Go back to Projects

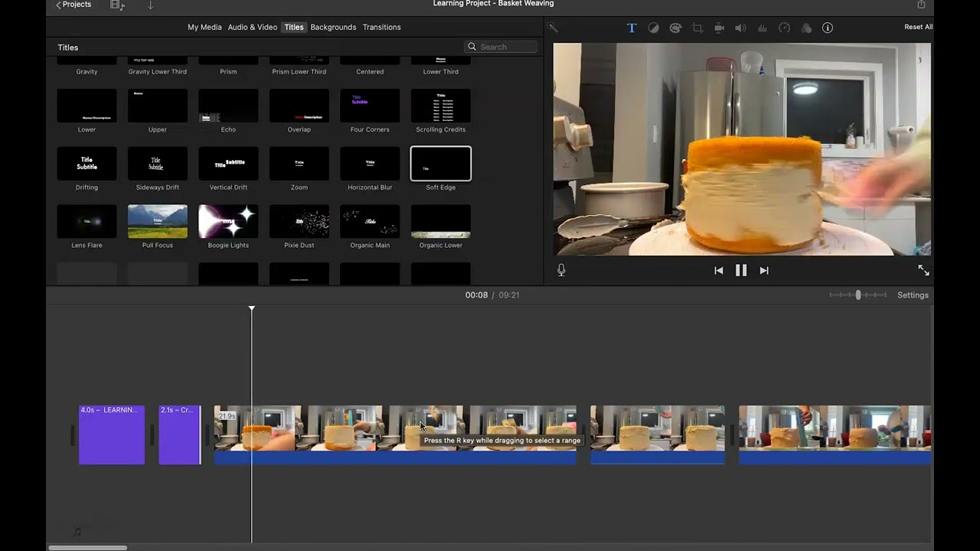point(73,5)
